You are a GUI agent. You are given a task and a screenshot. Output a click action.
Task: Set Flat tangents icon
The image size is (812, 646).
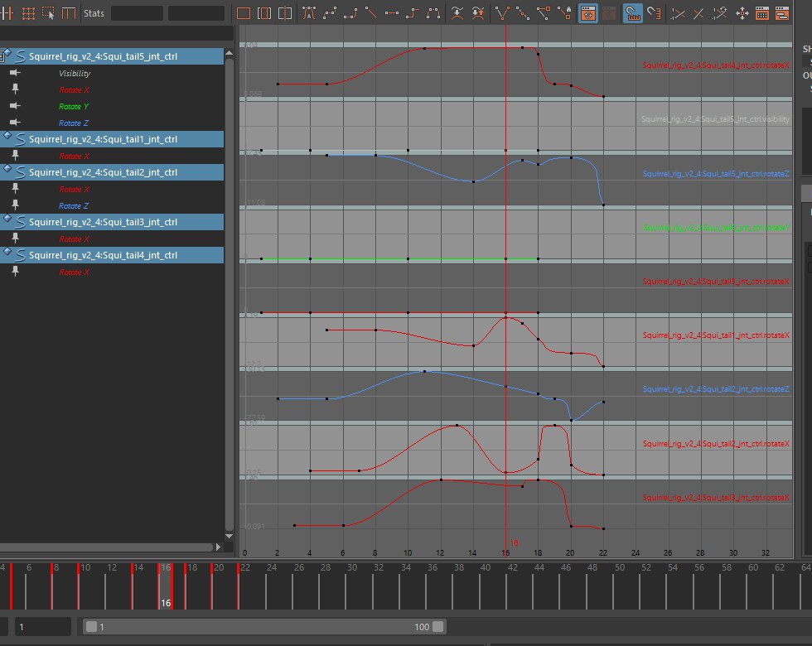[x=391, y=13]
